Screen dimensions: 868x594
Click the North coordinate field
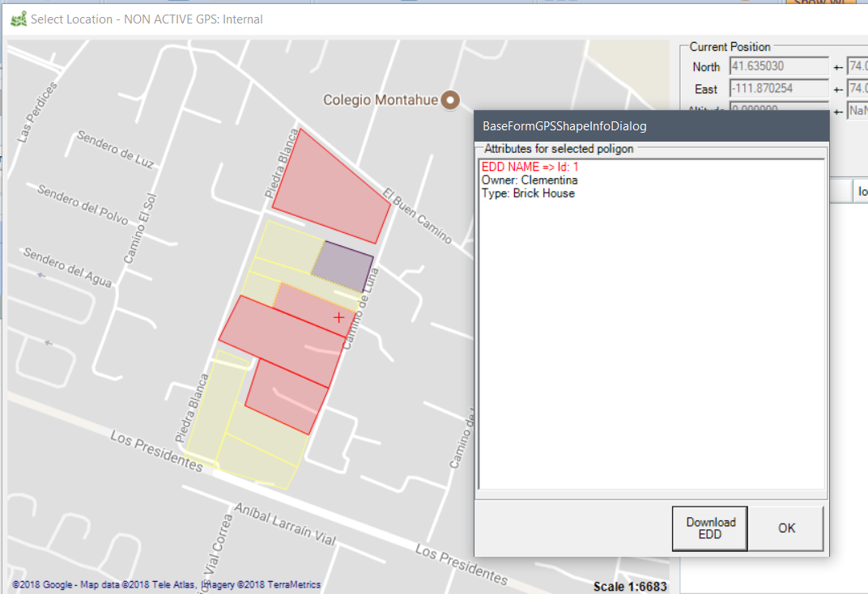pos(778,66)
